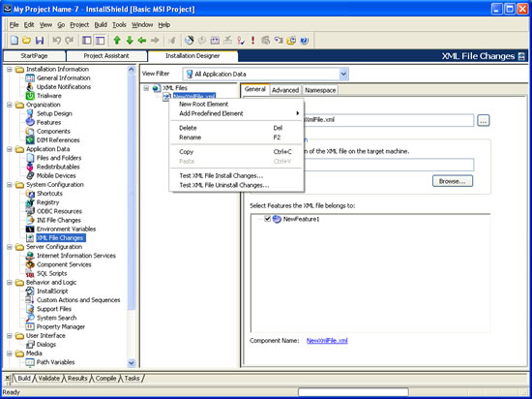Viewport: 532px width, 399px height.
Task: Click the build release disc icon
Action: (189, 41)
